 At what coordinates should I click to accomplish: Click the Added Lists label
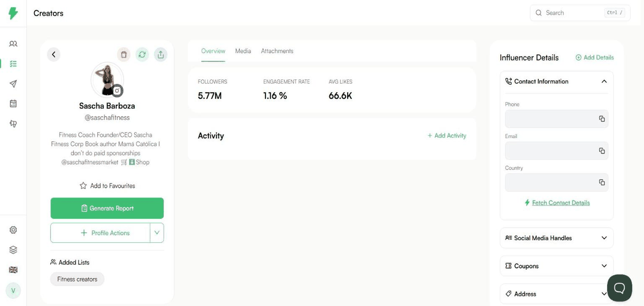coord(74,262)
